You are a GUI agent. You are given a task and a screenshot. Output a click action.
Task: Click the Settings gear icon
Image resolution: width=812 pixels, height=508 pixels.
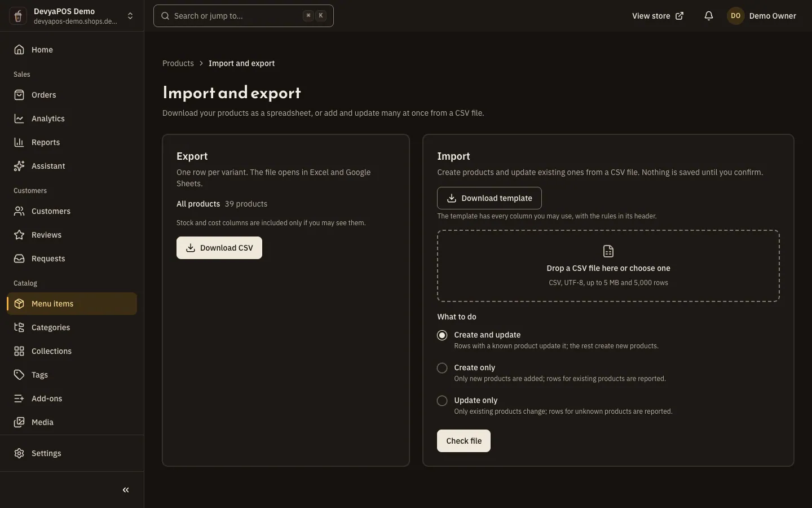pyautogui.click(x=19, y=453)
